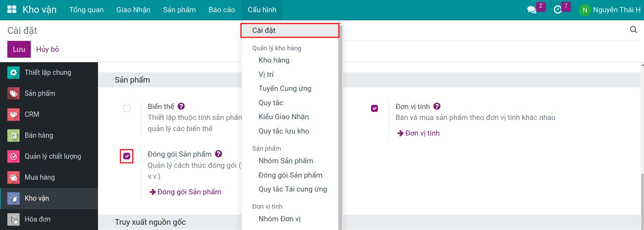Click the Quản lý chất lượng icon
The height and width of the screenshot is (230, 644).
13,157
